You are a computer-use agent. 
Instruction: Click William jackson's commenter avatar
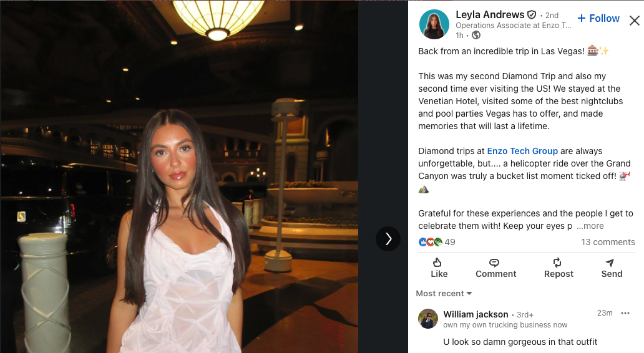(428, 319)
